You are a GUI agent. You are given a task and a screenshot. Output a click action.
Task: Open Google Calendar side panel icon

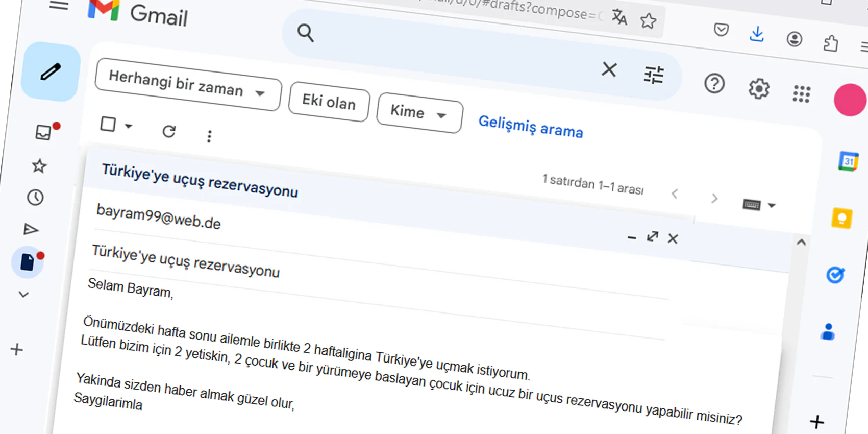(848, 161)
